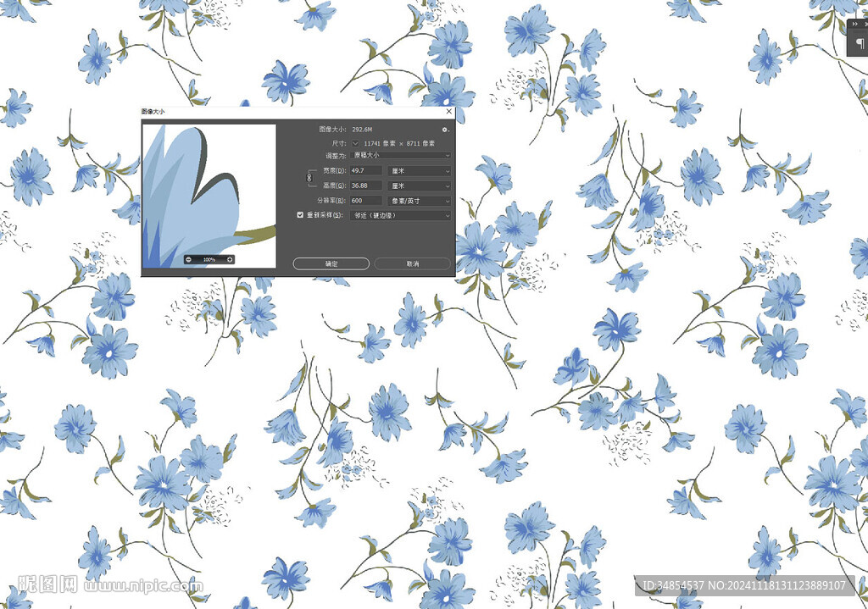868x609 pixels.
Task: Click the 11741 像素 × 8711 像素 dimensions text
Action: pos(399,143)
